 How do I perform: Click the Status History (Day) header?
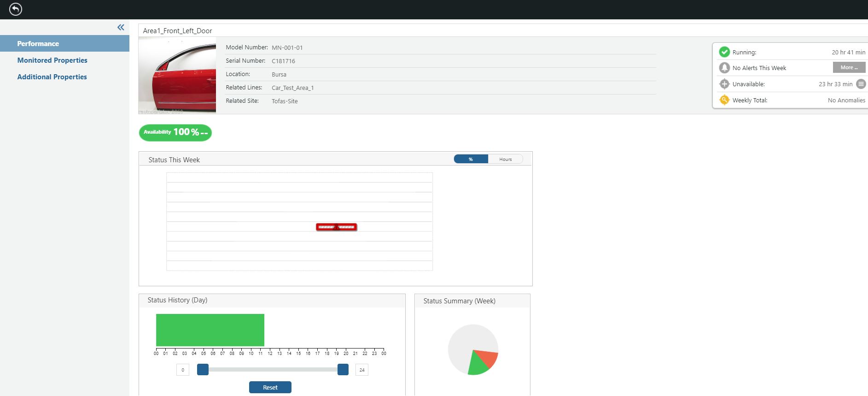click(177, 300)
